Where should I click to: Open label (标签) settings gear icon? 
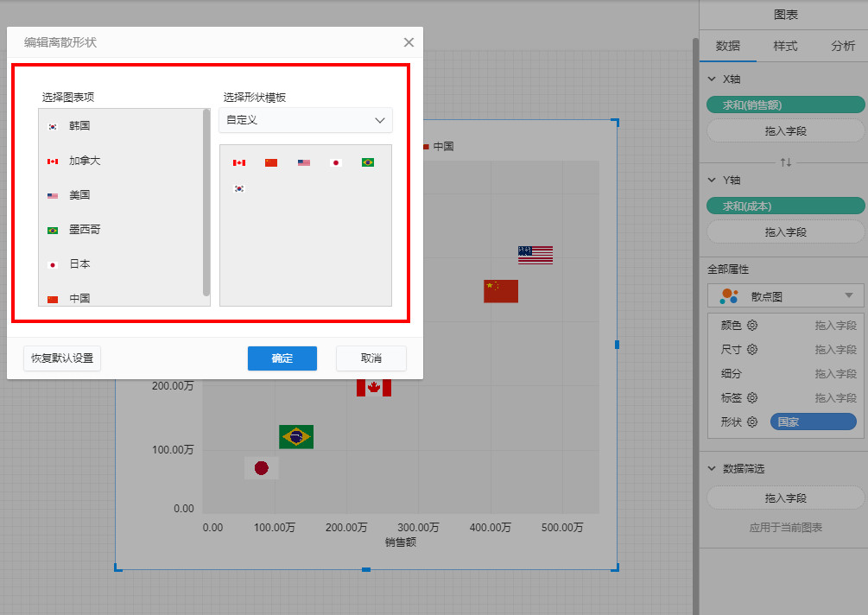coord(751,397)
